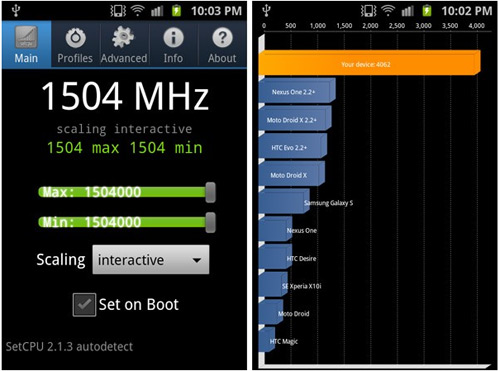Image resolution: width=500 pixels, height=371 pixels.
Task: Click the HTC Magic label
Action: [x=284, y=341]
